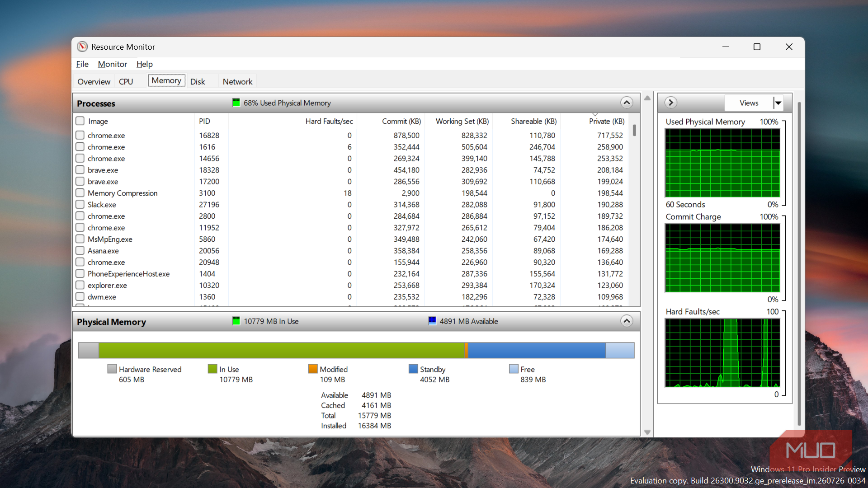Click the process list vertical scrollbar thumb

tap(634, 130)
